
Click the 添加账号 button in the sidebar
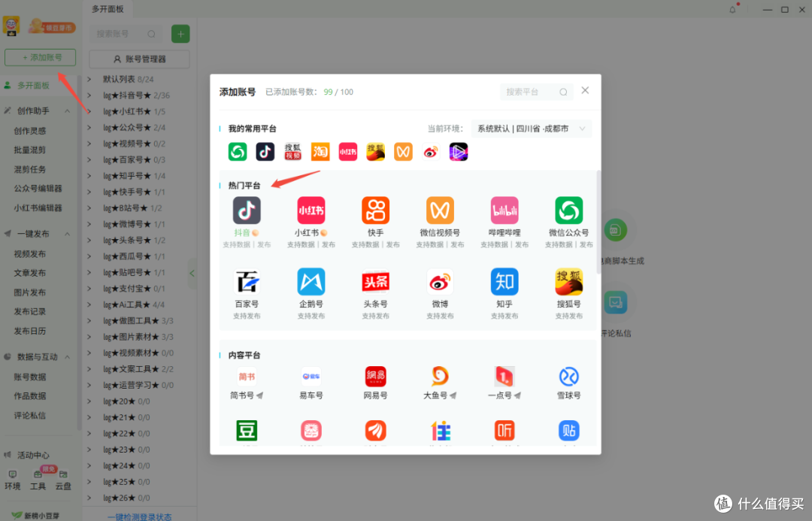(41, 57)
